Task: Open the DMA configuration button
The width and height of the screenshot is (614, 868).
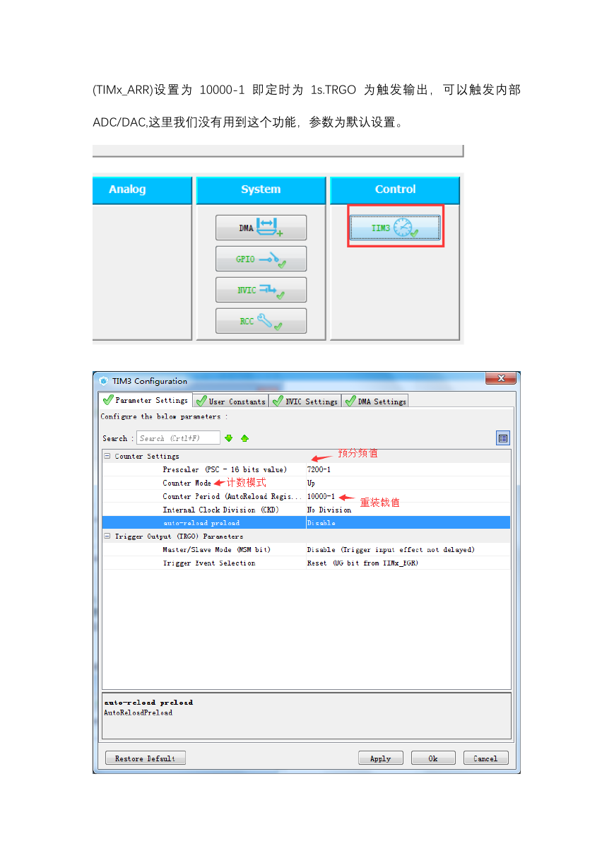Action: click(x=261, y=228)
